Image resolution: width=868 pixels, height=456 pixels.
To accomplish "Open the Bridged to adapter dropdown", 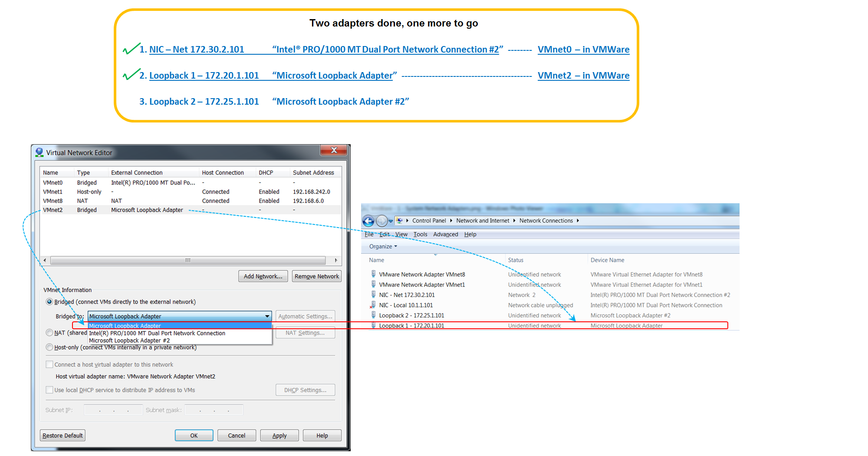I will (267, 316).
